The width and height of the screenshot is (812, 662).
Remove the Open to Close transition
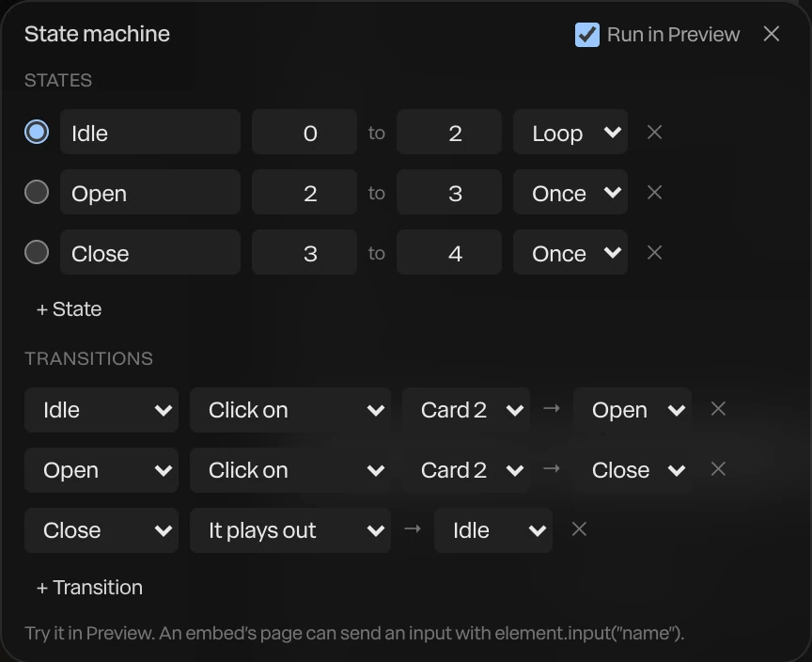[718, 469]
